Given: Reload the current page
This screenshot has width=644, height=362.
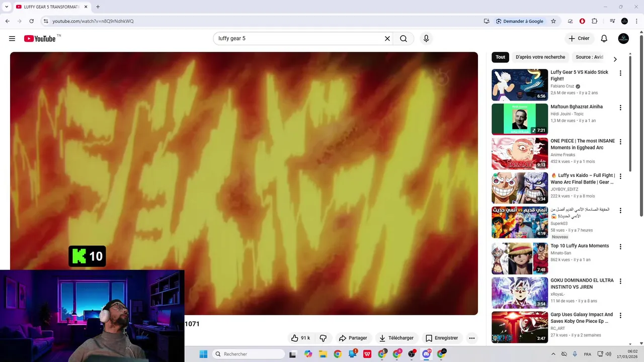Looking at the screenshot, I should 31,21.
